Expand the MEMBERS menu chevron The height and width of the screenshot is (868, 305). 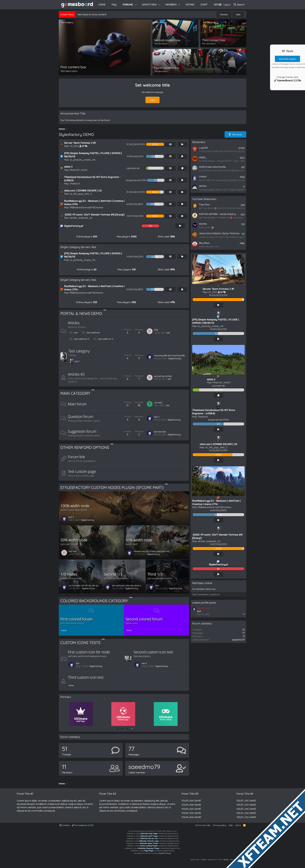click(179, 5)
